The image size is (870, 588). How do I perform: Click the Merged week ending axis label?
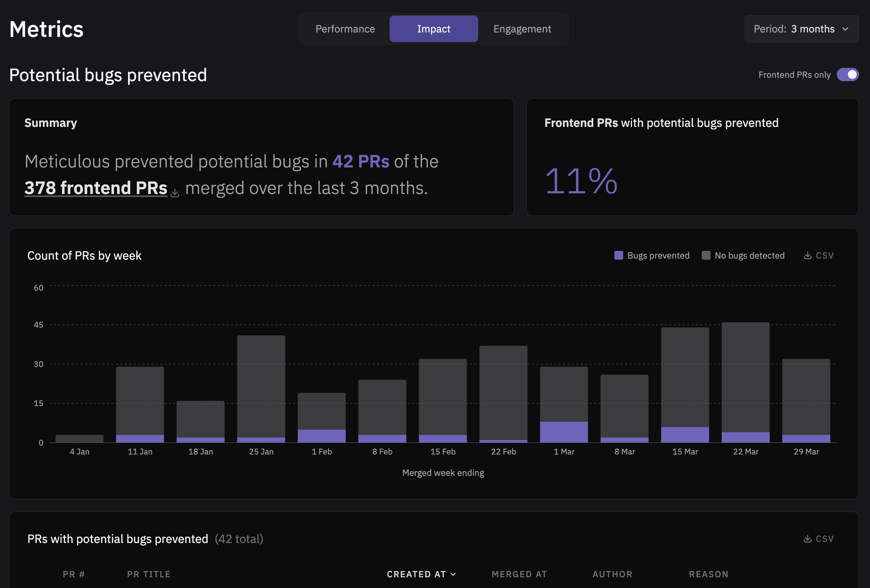(x=443, y=473)
